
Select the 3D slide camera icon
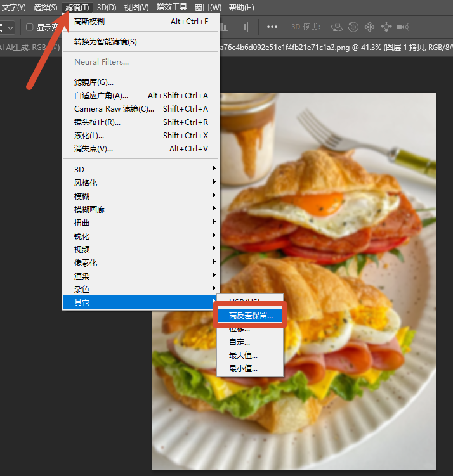(386, 27)
